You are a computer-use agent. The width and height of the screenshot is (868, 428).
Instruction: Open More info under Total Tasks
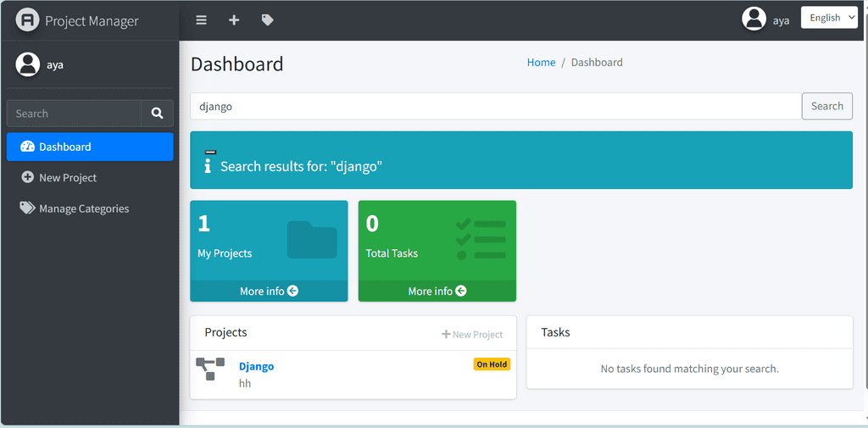(x=437, y=291)
